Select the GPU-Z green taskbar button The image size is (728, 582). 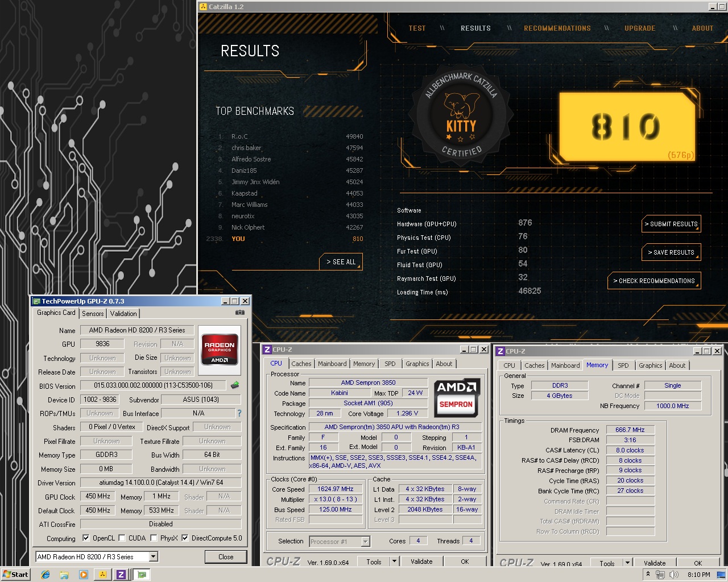click(x=142, y=575)
